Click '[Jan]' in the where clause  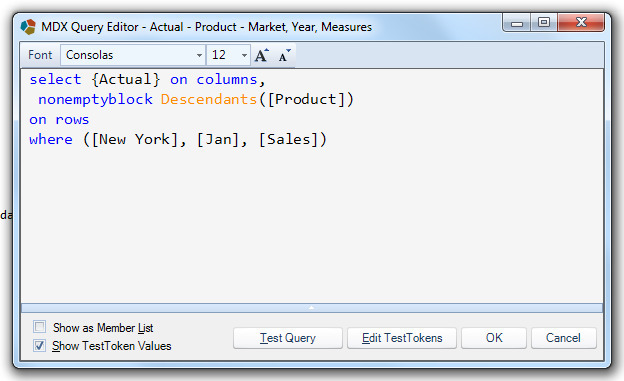pyautogui.click(x=218, y=140)
